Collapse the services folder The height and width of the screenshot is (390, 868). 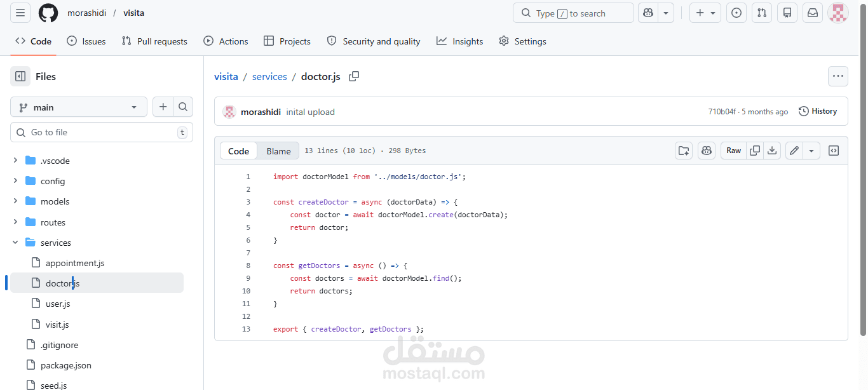pyautogui.click(x=15, y=243)
